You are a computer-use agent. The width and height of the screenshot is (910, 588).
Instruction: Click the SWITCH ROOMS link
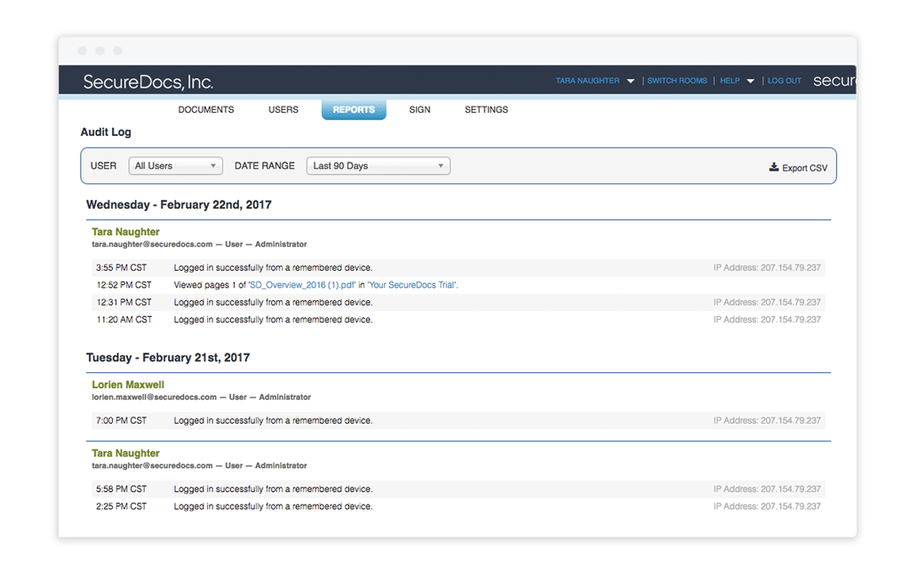676,81
